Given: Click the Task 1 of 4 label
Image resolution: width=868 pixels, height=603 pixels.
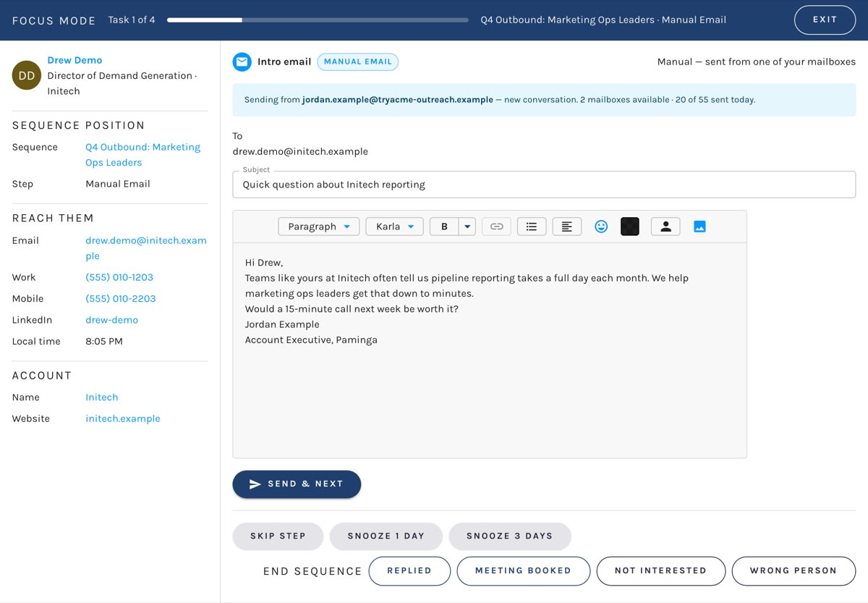Looking at the screenshot, I should tap(132, 20).
